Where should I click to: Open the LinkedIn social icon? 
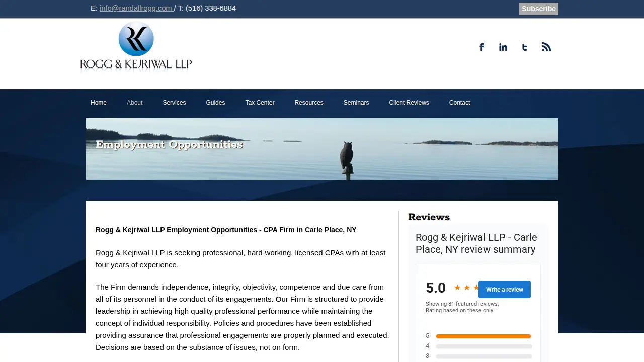click(503, 47)
